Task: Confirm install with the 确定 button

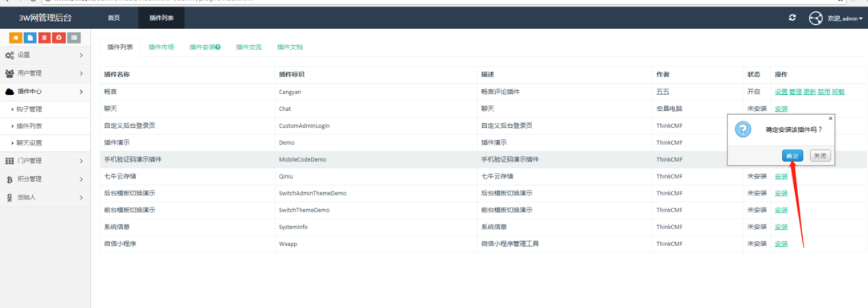Action: click(793, 156)
